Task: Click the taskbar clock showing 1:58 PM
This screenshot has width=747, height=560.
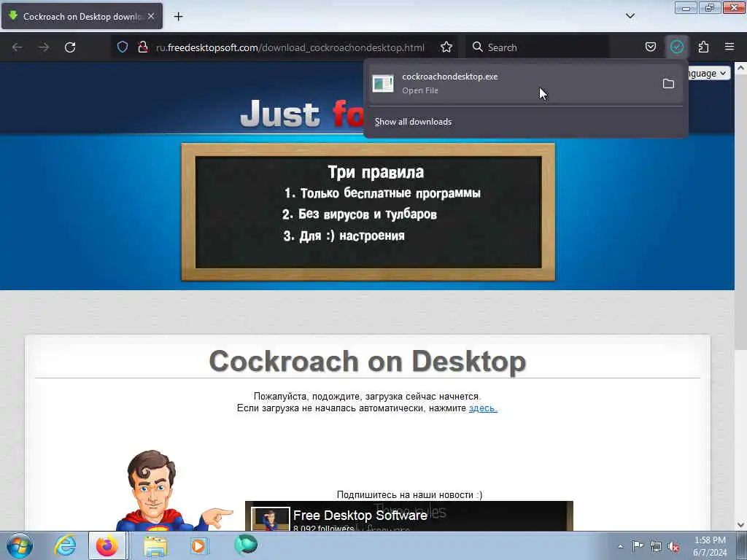Action: point(710,546)
